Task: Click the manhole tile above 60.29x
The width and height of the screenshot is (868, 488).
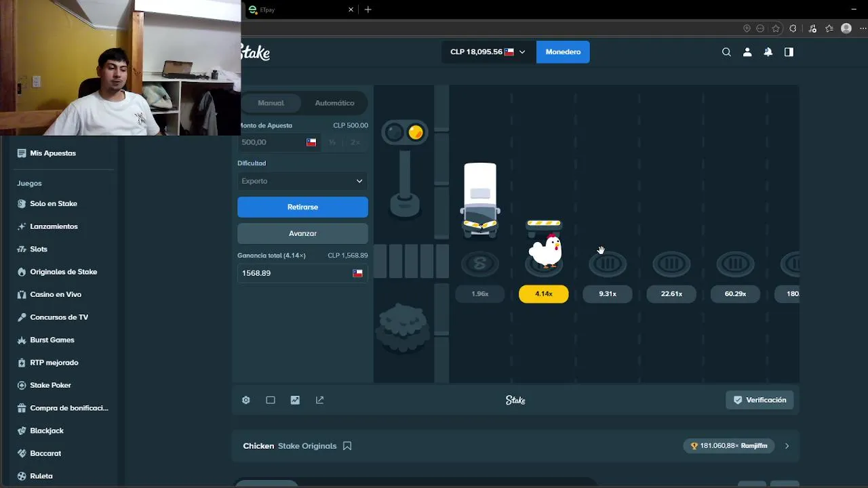Action: click(735, 264)
